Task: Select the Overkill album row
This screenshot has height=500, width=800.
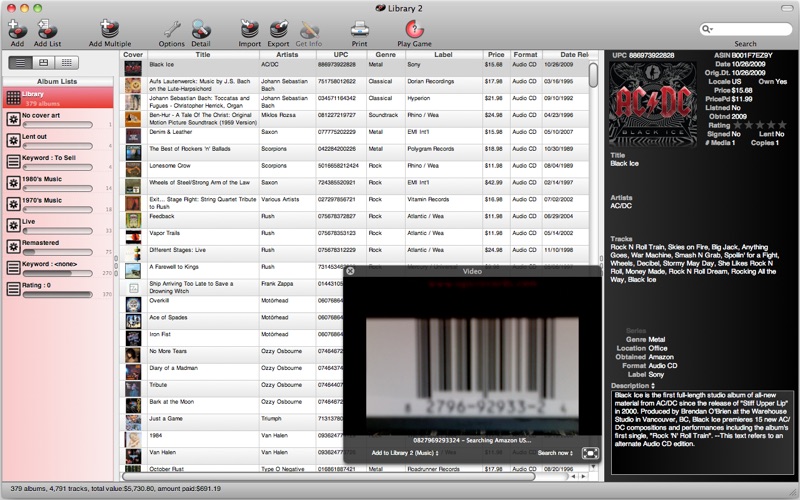Action: click(x=232, y=304)
